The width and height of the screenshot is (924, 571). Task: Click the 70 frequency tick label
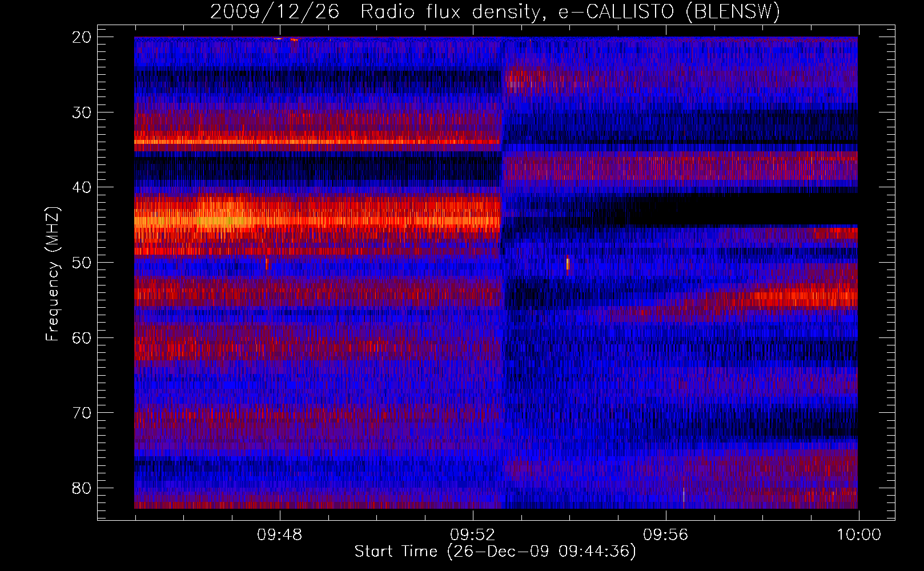tap(82, 413)
